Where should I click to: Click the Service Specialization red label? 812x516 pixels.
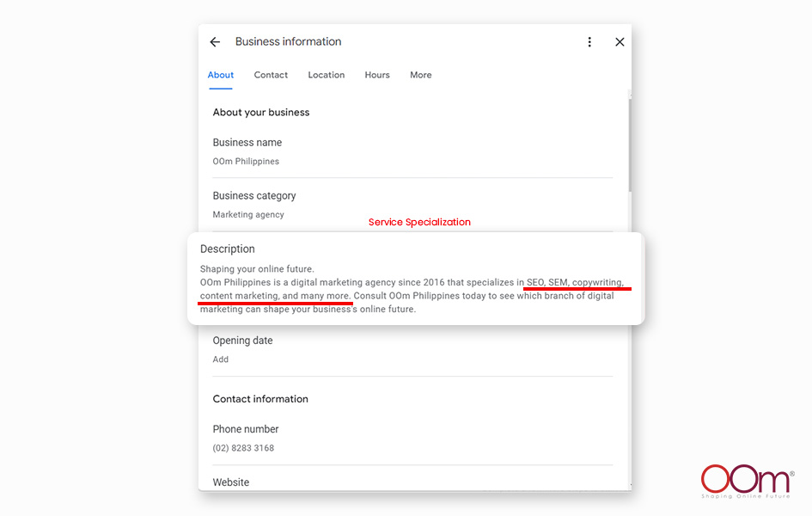click(419, 222)
